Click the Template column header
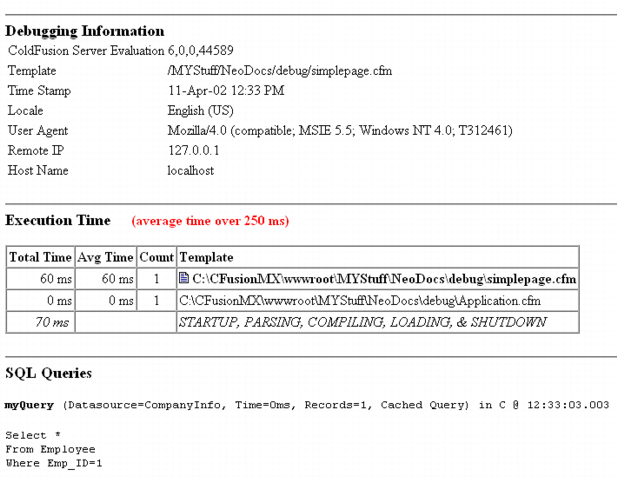Viewport: 625px width, 484px height. click(x=206, y=257)
